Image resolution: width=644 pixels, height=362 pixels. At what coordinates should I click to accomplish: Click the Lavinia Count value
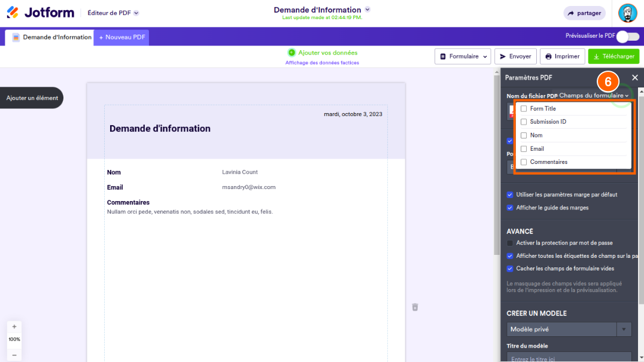[x=240, y=172]
